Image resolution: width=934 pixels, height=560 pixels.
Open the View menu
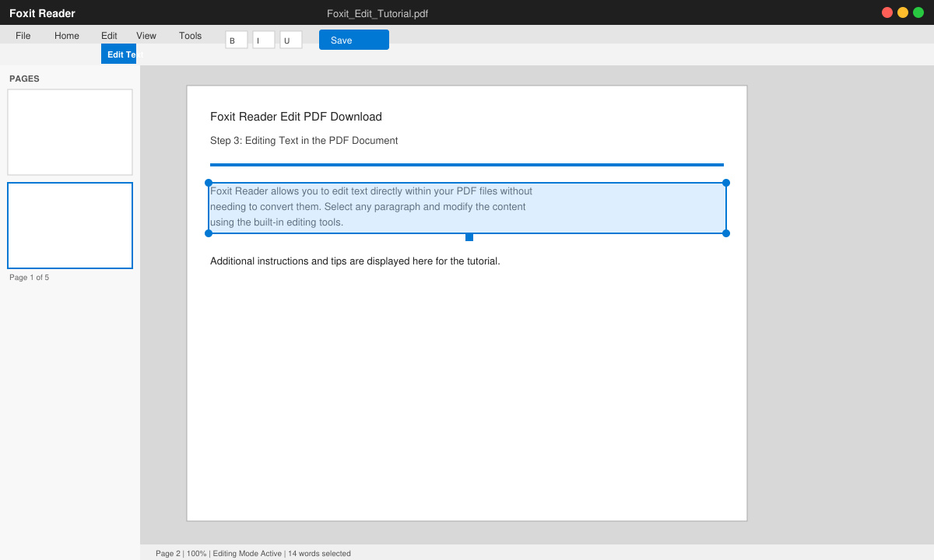pos(146,36)
